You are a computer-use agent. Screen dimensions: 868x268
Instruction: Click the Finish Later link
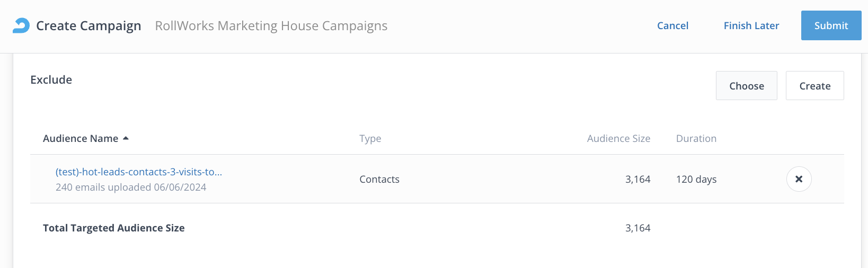pyautogui.click(x=751, y=25)
